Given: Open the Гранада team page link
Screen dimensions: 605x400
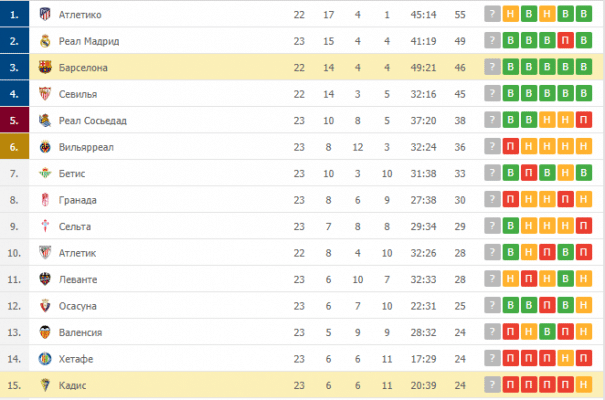Looking at the screenshot, I should pos(78,200).
